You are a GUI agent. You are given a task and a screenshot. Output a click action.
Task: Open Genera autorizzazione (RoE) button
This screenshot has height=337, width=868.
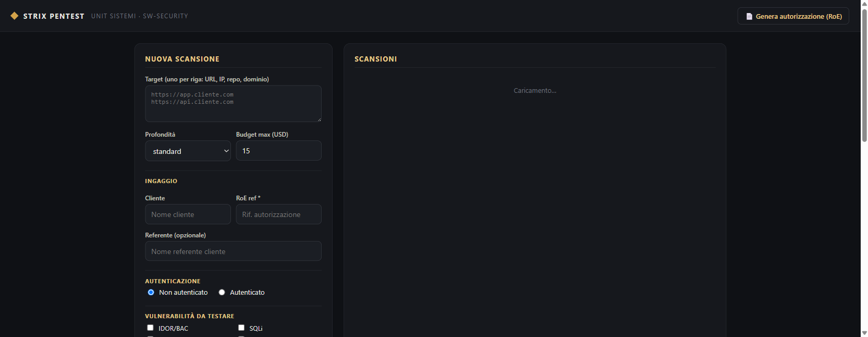tap(793, 16)
